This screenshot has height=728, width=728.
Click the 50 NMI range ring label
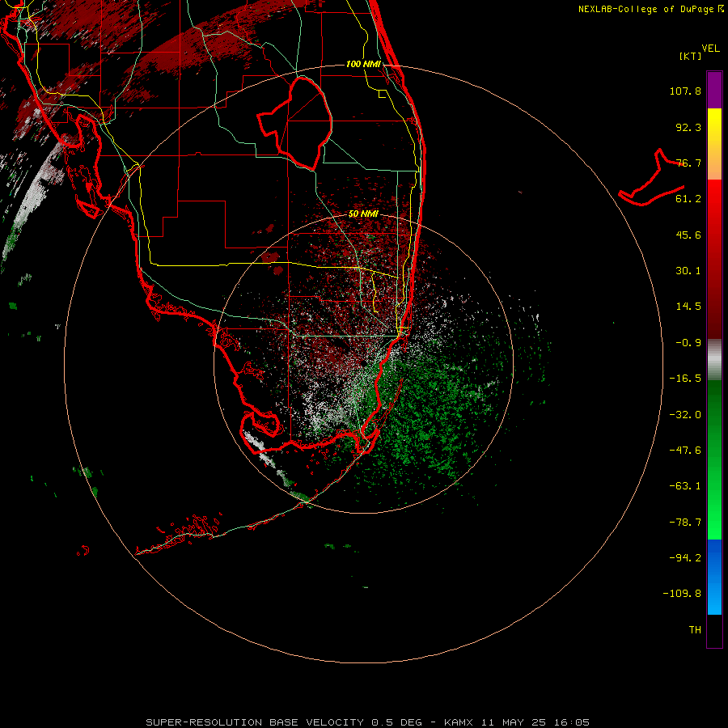click(x=363, y=214)
